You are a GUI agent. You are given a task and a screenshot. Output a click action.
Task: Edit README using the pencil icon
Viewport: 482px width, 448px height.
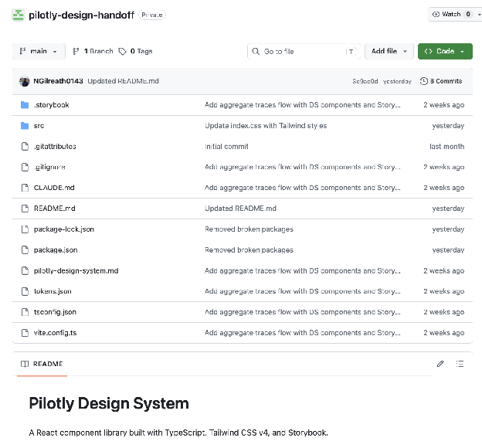[440, 364]
